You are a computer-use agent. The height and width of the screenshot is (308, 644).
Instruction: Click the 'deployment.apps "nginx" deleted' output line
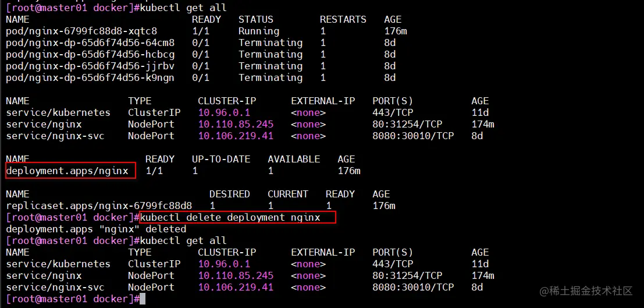(x=96, y=229)
